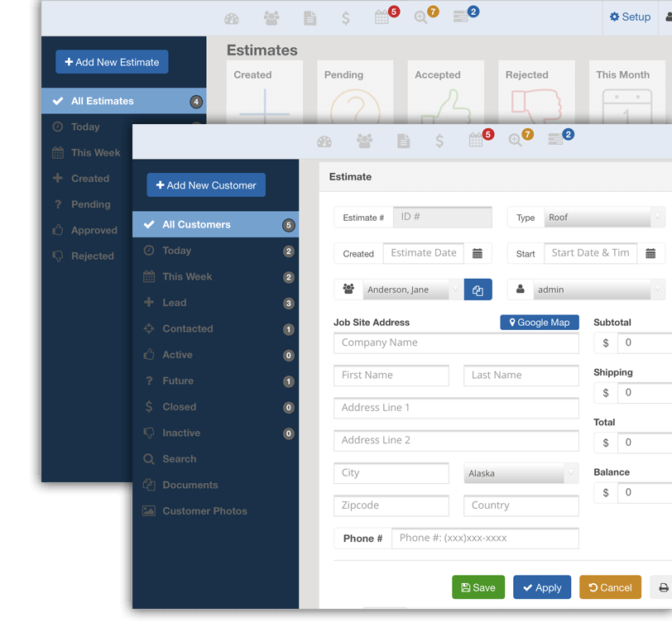The height and width of the screenshot is (632, 672).
Task: Click the Address Line 2 field
Action: tap(457, 441)
